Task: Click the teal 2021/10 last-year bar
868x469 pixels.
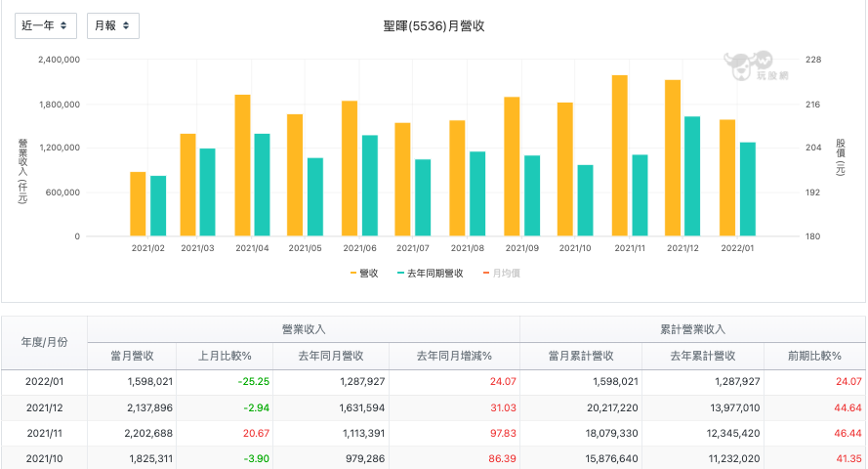Action: [x=585, y=200]
